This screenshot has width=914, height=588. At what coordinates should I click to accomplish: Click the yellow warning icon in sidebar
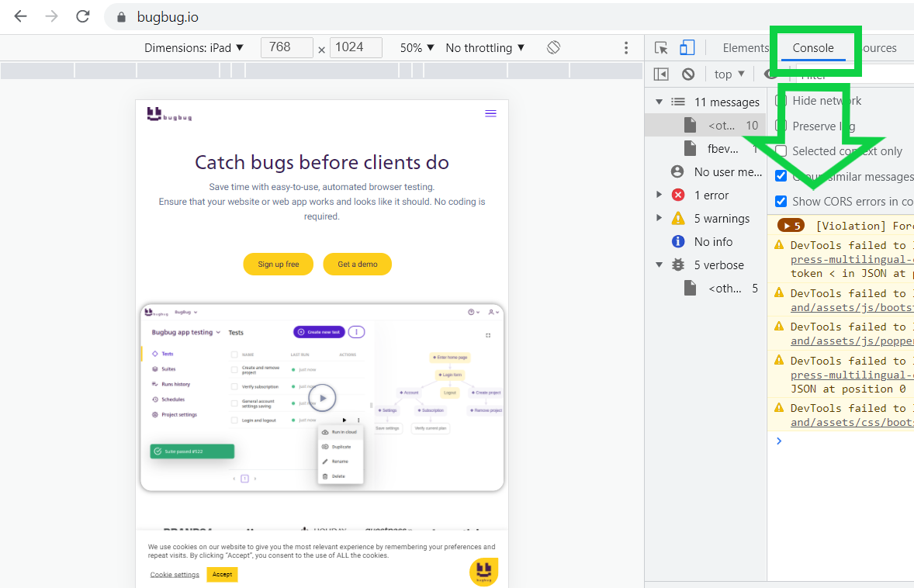(x=678, y=219)
